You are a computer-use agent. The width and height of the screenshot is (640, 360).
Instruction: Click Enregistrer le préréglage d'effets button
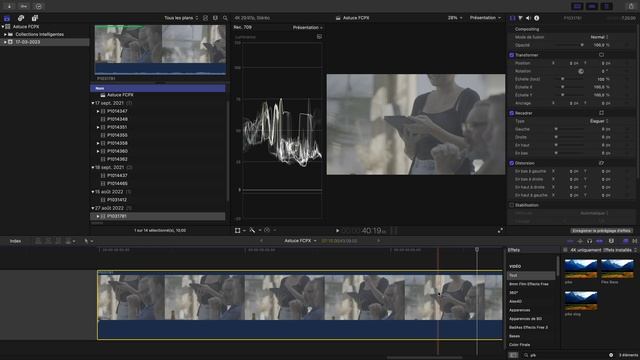tap(601, 231)
